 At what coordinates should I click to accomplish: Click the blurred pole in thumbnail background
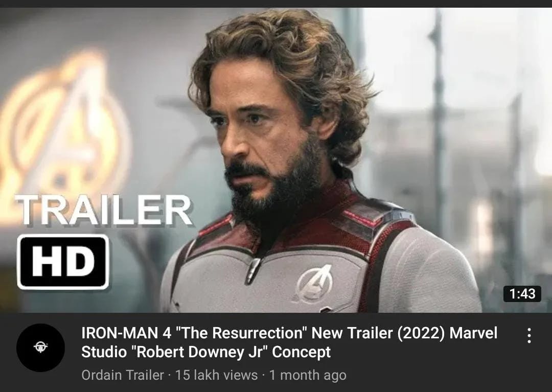(438, 120)
